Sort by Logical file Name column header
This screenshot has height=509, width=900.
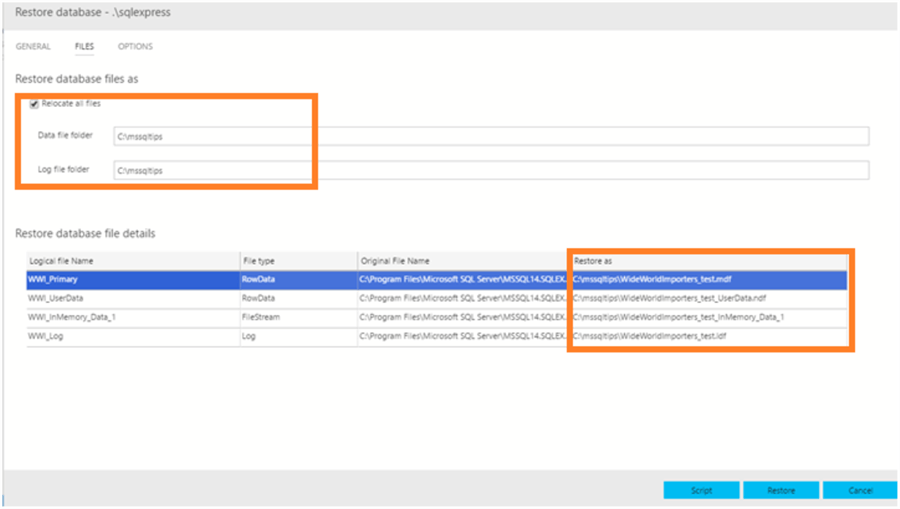click(x=62, y=261)
